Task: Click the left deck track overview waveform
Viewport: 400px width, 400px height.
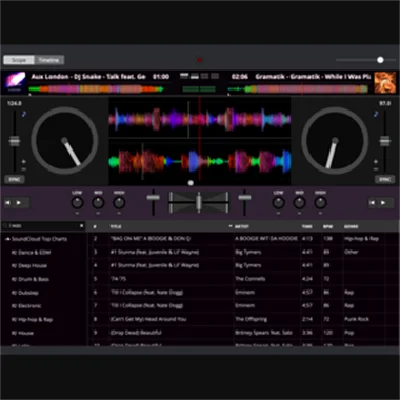Action: click(96, 89)
